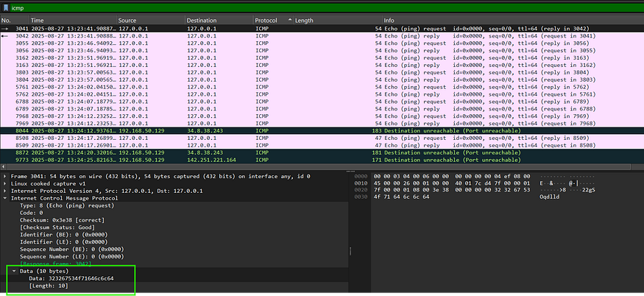
Task: Select packet 3042 echo reply
Action: (x=322, y=36)
